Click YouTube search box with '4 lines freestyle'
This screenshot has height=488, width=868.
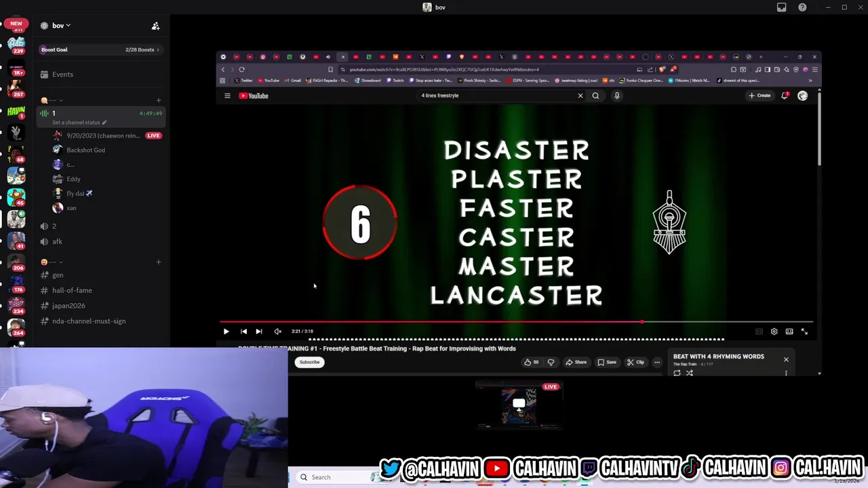(x=495, y=96)
